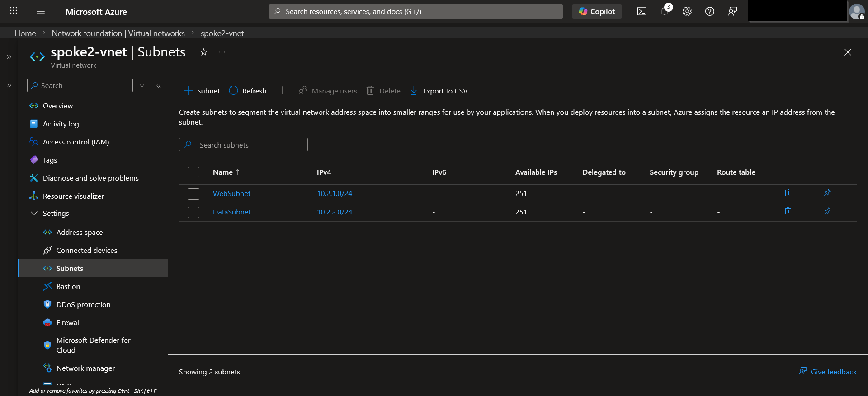The width and height of the screenshot is (868, 396).
Task: Open the Azure portal apps grid icon
Action: point(14,11)
